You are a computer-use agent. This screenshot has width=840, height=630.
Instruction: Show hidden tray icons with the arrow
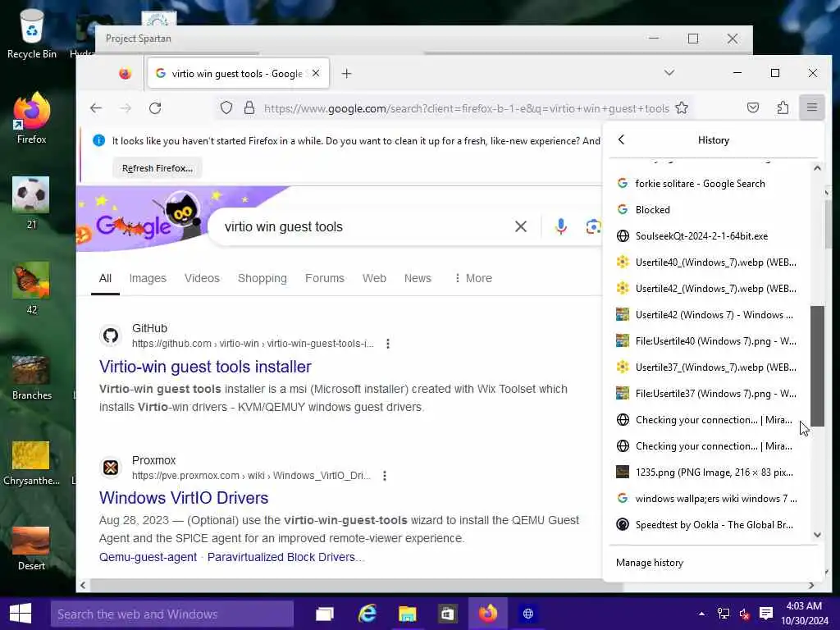click(701, 614)
